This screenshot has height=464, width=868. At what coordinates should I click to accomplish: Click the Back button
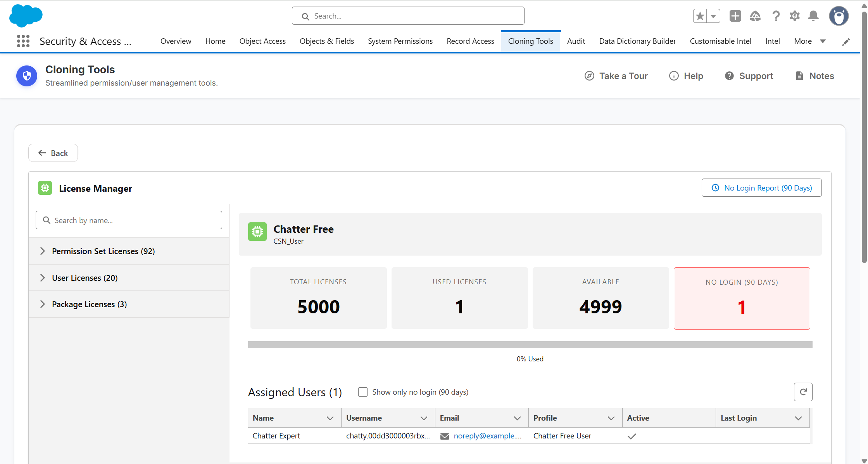[x=53, y=153]
